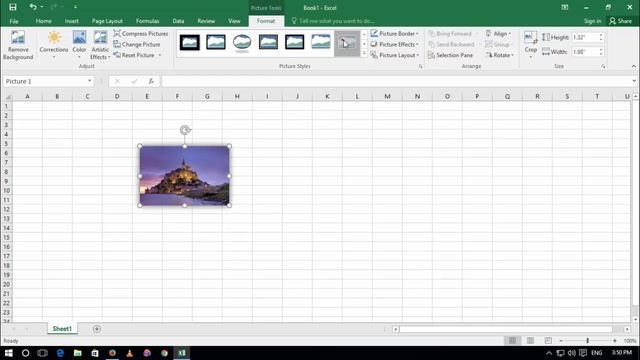The width and height of the screenshot is (640, 360).
Task: Open the Align menu
Action: (x=498, y=33)
